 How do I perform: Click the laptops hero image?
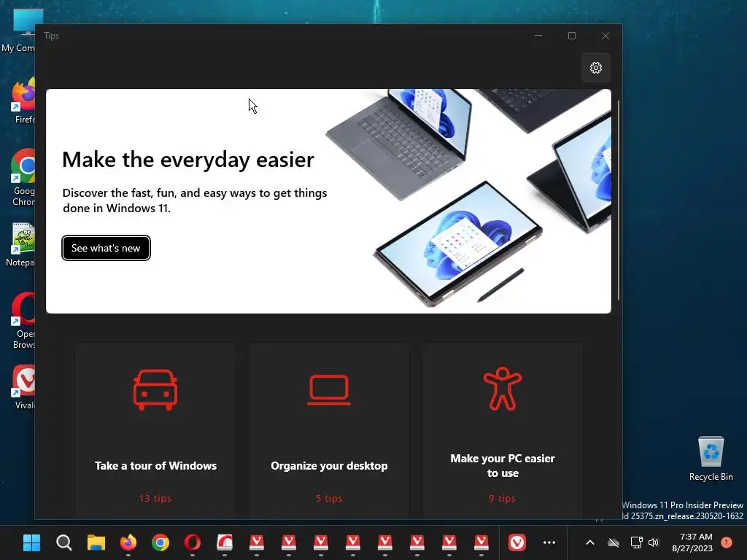(469, 200)
